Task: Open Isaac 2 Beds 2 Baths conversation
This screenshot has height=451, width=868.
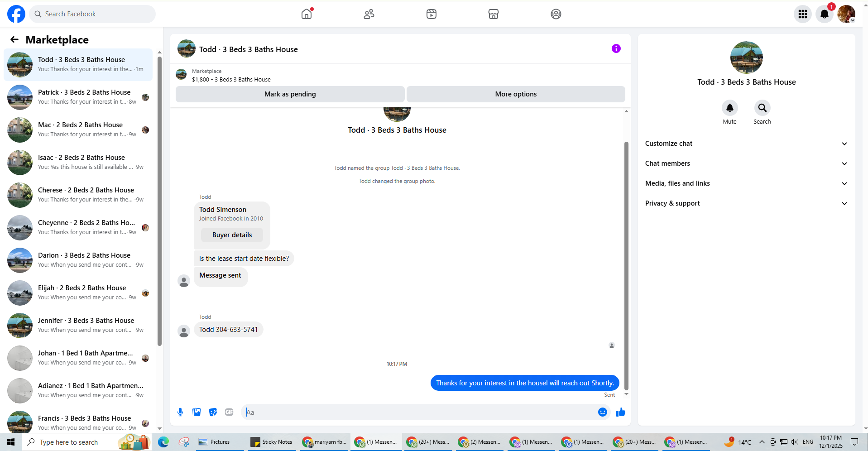Action: tap(78, 163)
